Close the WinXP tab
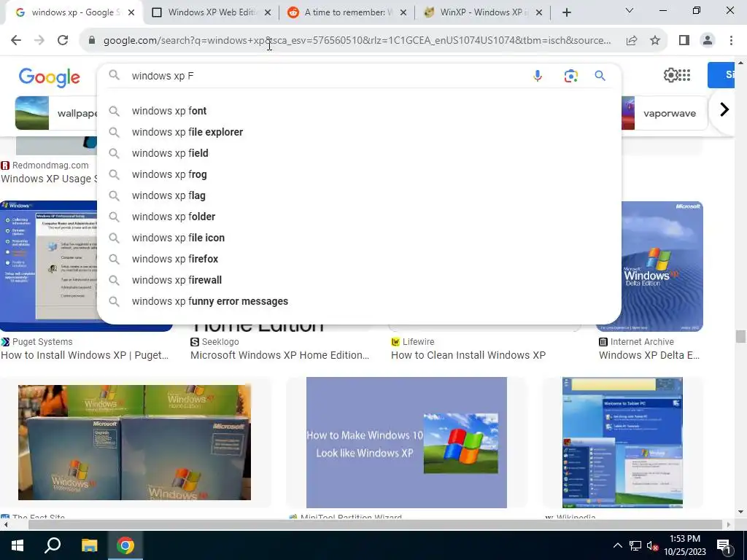747x560 pixels. tap(539, 13)
